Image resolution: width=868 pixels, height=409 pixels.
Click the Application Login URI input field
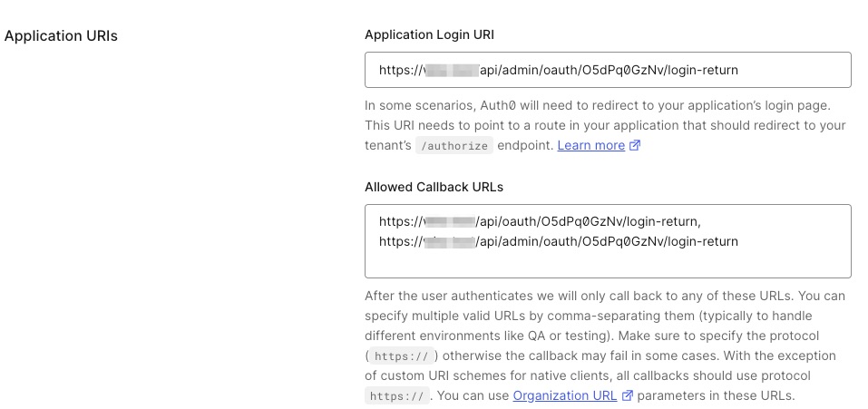(607, 70)
